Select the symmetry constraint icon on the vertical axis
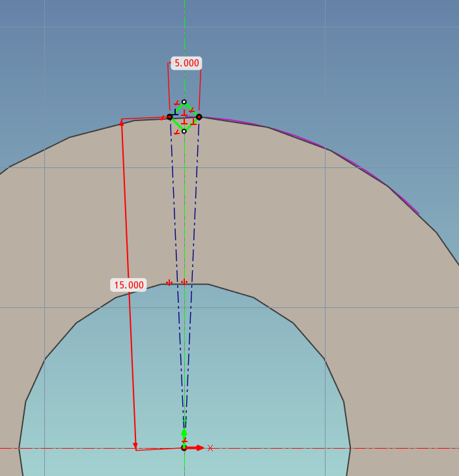 click(184, 282)
